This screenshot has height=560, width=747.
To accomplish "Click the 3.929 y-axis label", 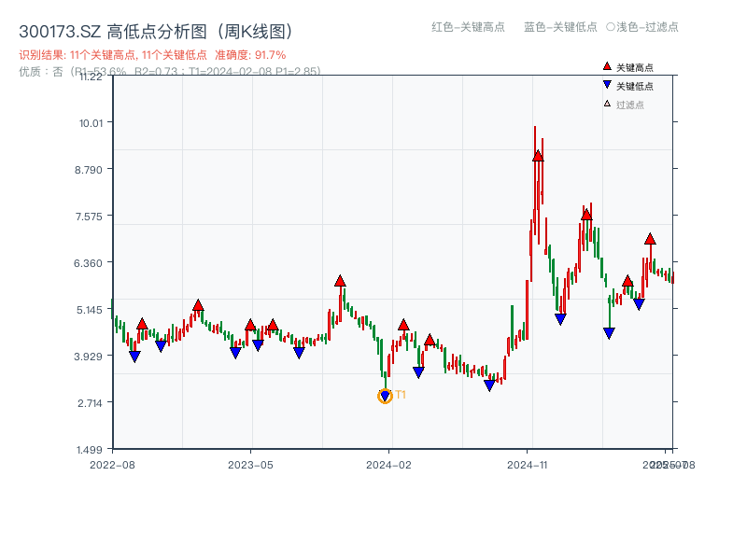I will [88, 357].
